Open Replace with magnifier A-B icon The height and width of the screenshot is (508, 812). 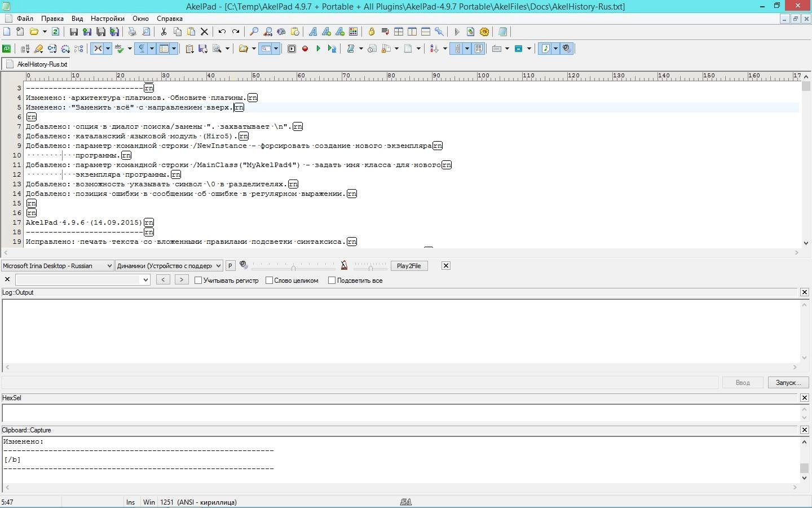pos(268,32)
